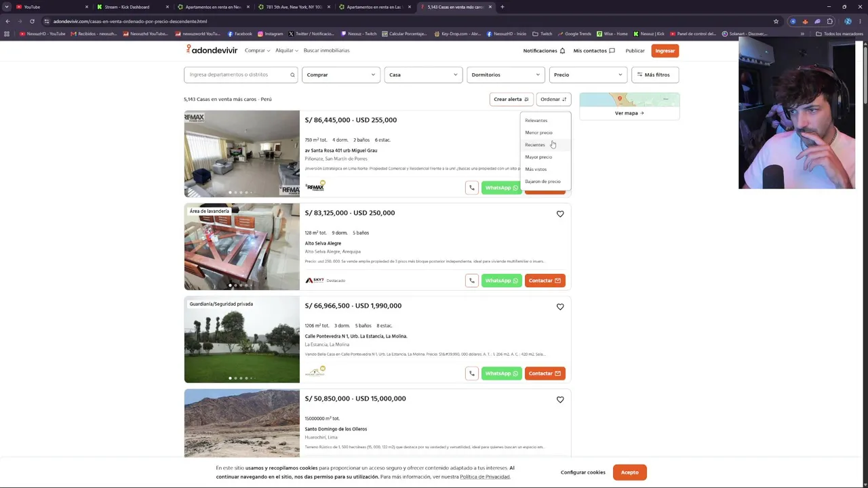Click Publicar in the header
Image resolution: width=868 pixels, height=488 pixels.
tap(635, 51)
